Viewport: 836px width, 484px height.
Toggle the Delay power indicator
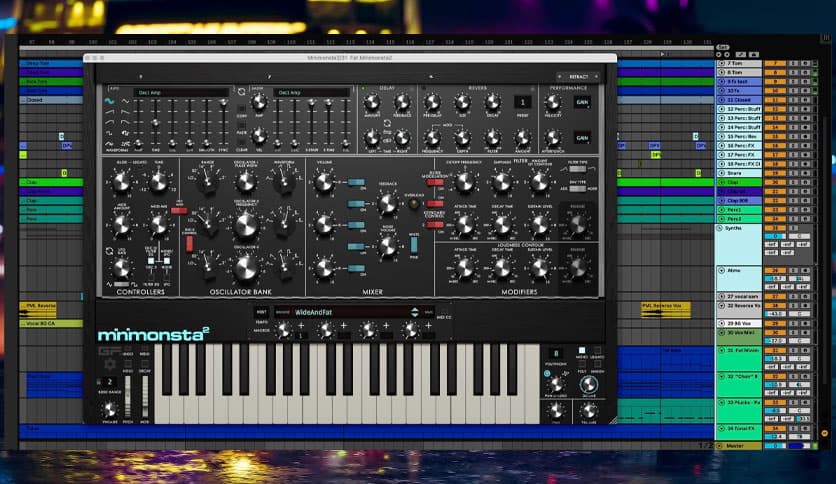(364, 88)
